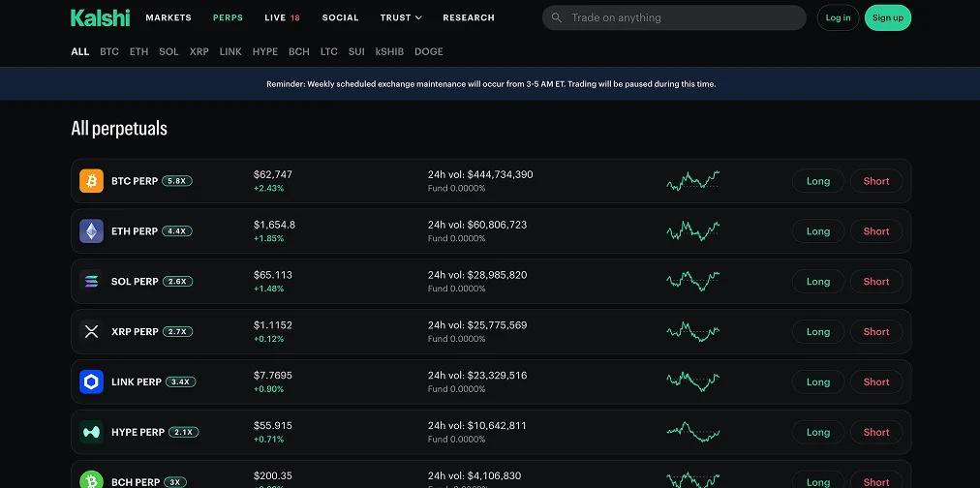Viewport: 980px width, 488px height.
Task: Select the DOGE filter tab
Action: [429, 52]
